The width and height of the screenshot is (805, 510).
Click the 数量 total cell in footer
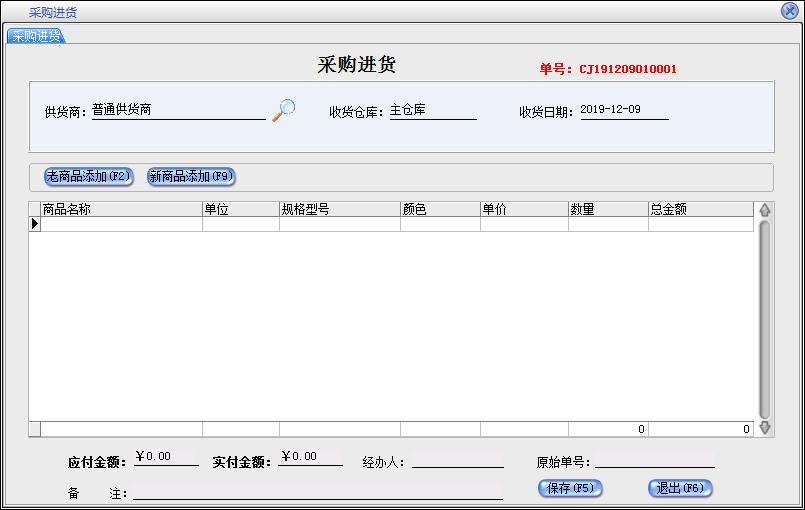[608, 429]
